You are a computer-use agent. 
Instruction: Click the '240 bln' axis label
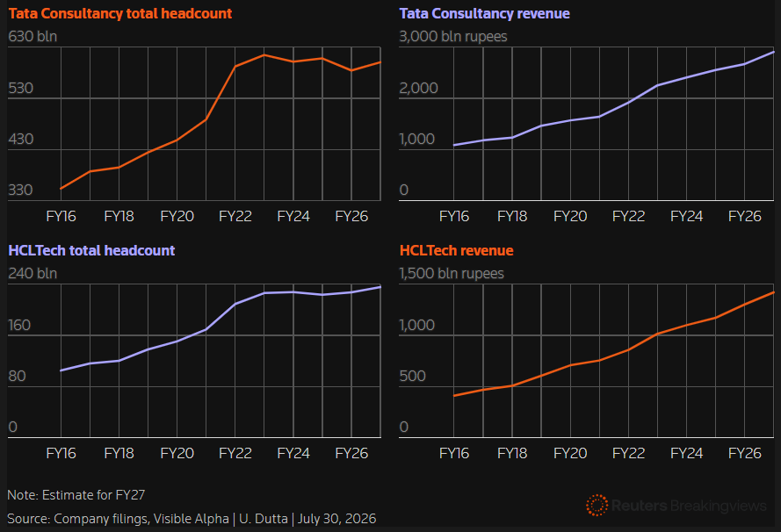[33, 274]
